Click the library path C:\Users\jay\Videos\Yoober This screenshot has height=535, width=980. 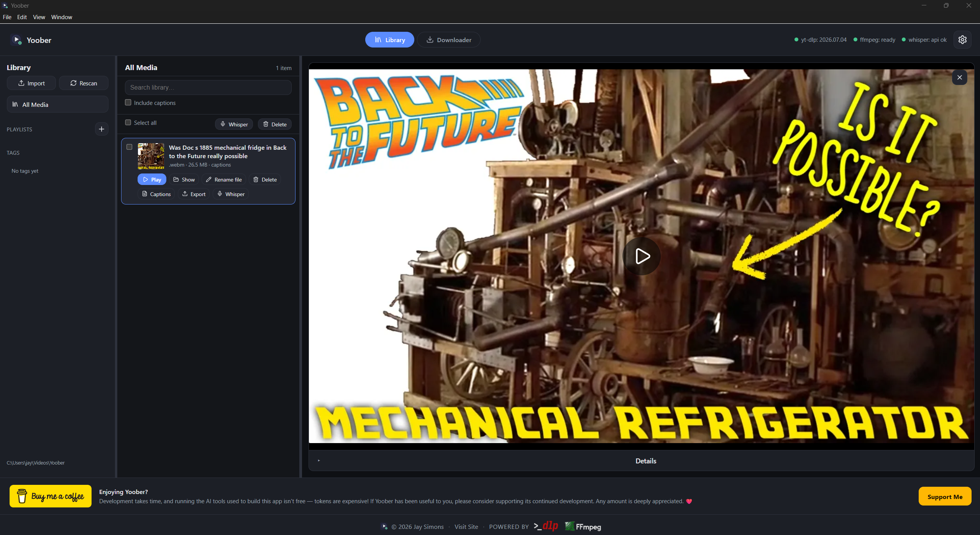(x=36, y=463)
